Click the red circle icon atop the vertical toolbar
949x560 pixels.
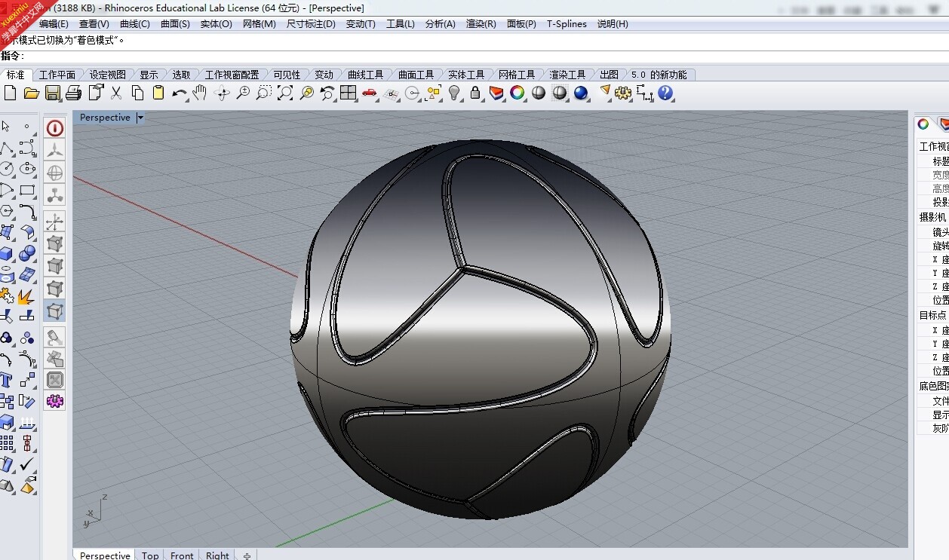[x=55, y=128]
